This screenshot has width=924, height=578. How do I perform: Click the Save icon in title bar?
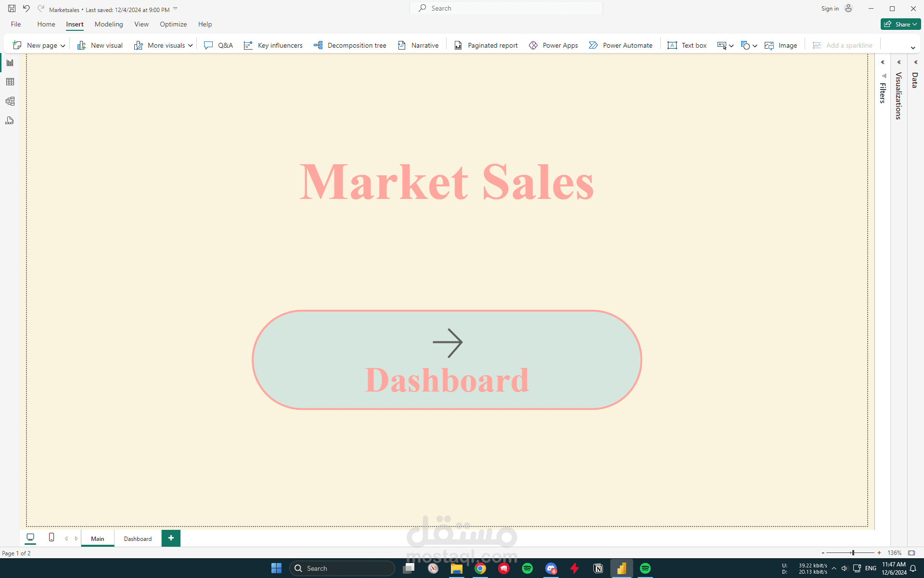pos(12,9)
